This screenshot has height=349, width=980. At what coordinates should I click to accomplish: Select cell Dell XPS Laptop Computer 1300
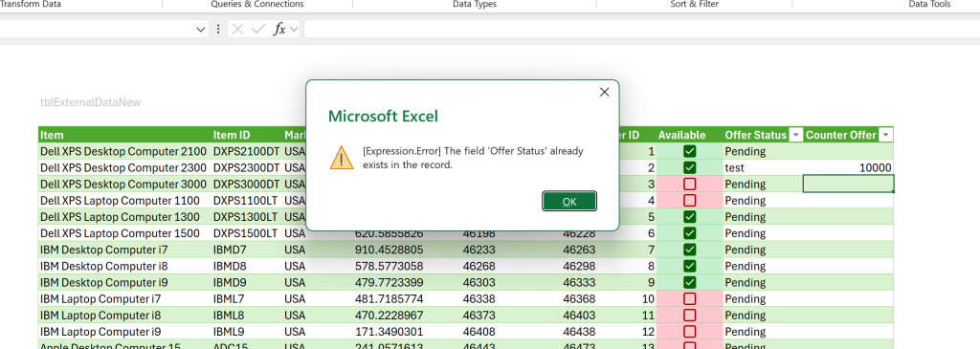pos(125,217)
